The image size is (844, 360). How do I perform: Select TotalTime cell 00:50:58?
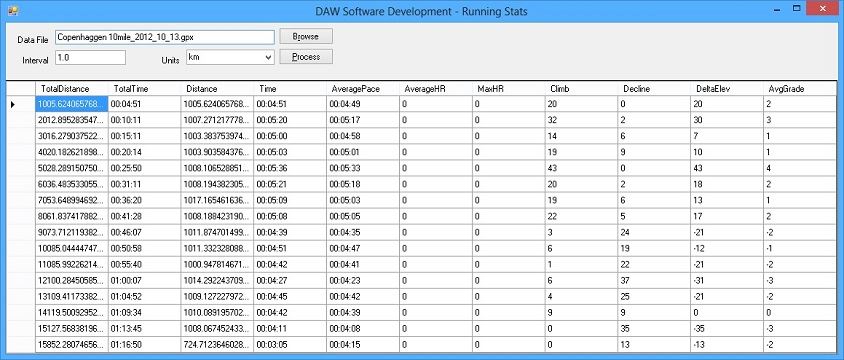(x=144, y=248)
